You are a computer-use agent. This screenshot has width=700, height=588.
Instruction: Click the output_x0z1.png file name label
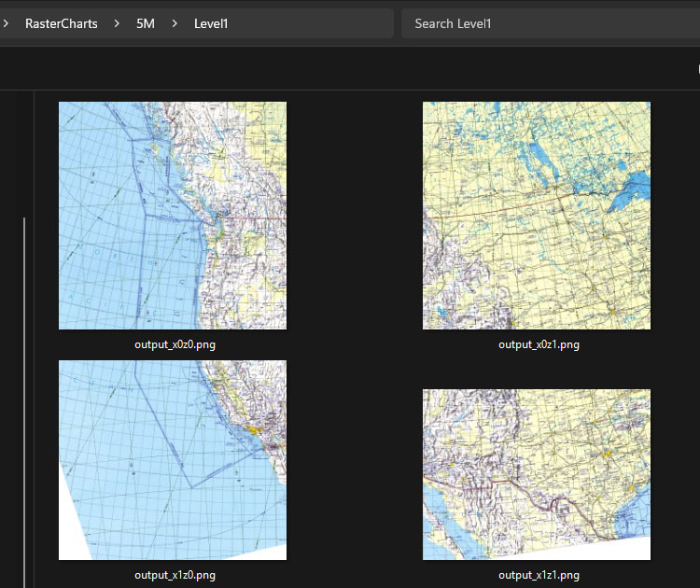(539, 344)
